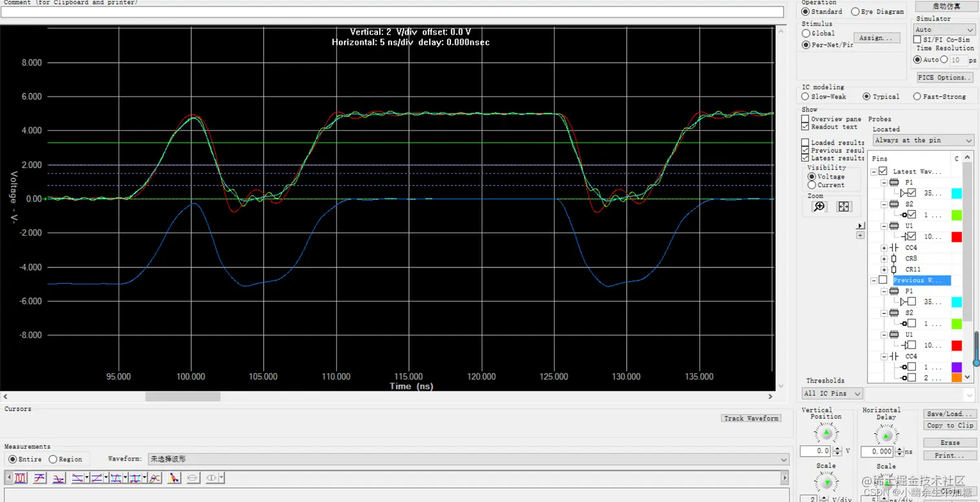Enable the Overview pane checkbox
This screenshot has height=502, width=980.
tap(805, 119)
